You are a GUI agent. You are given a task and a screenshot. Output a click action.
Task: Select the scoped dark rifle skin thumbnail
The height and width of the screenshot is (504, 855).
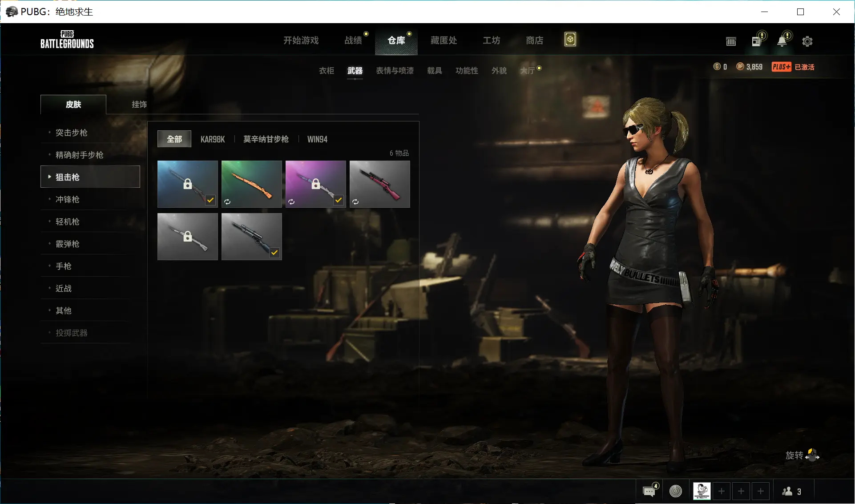252,237
